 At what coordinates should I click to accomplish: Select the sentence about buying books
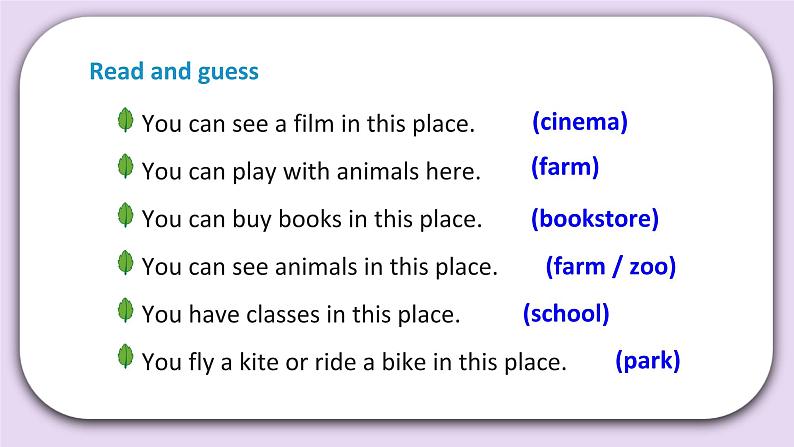click(312, 218)
